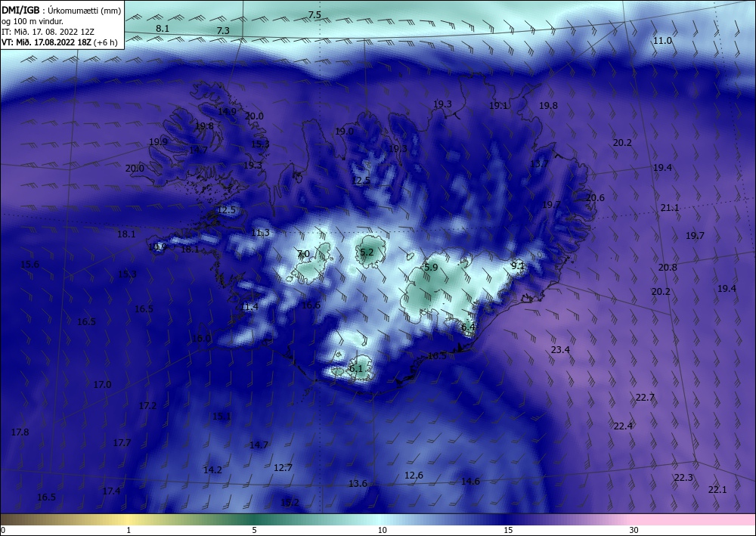
Task: Click the value 22.7 on the map
Action: click(x=645, y=398)
